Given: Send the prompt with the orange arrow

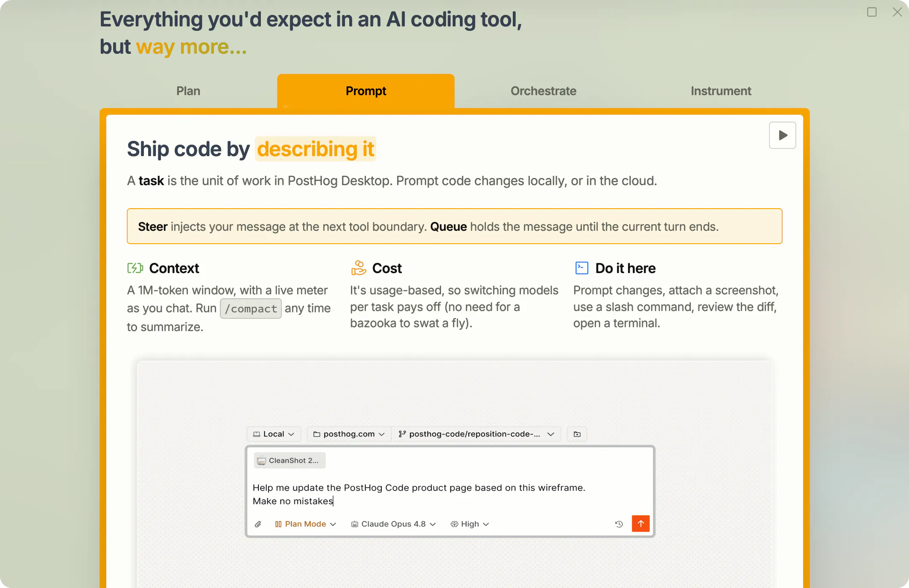Looking at the screenshot, I should point(640,524).
